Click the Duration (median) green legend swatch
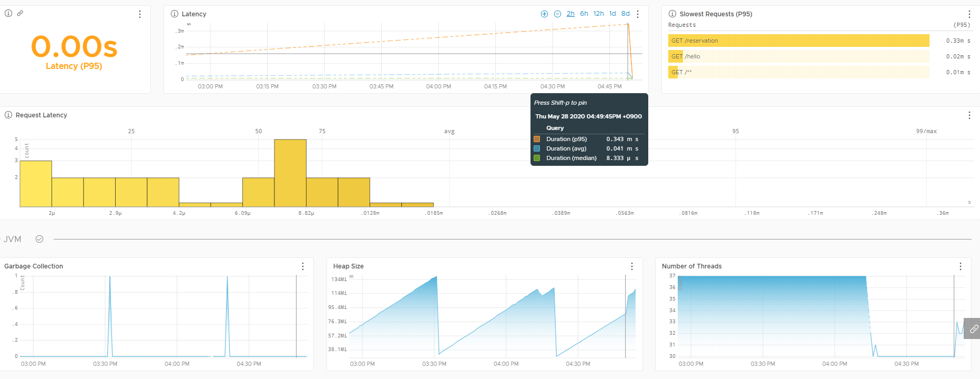The image size is (980, 379). [537, 158]
